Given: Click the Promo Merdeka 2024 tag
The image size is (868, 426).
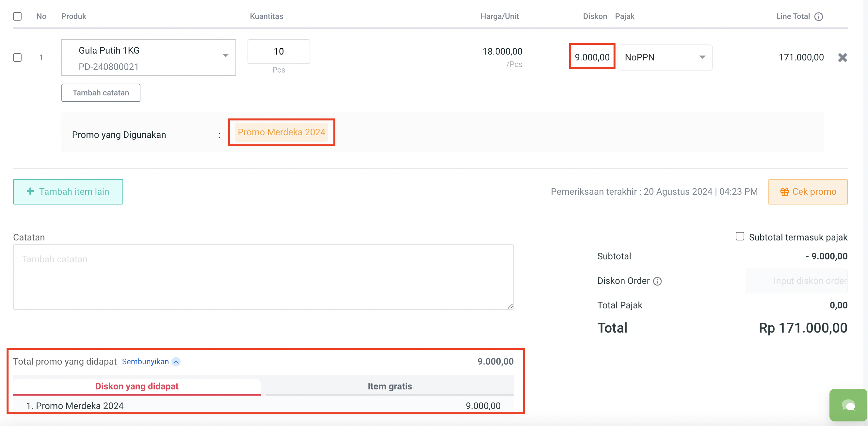Looking at the screenshot, I should 281,132.
